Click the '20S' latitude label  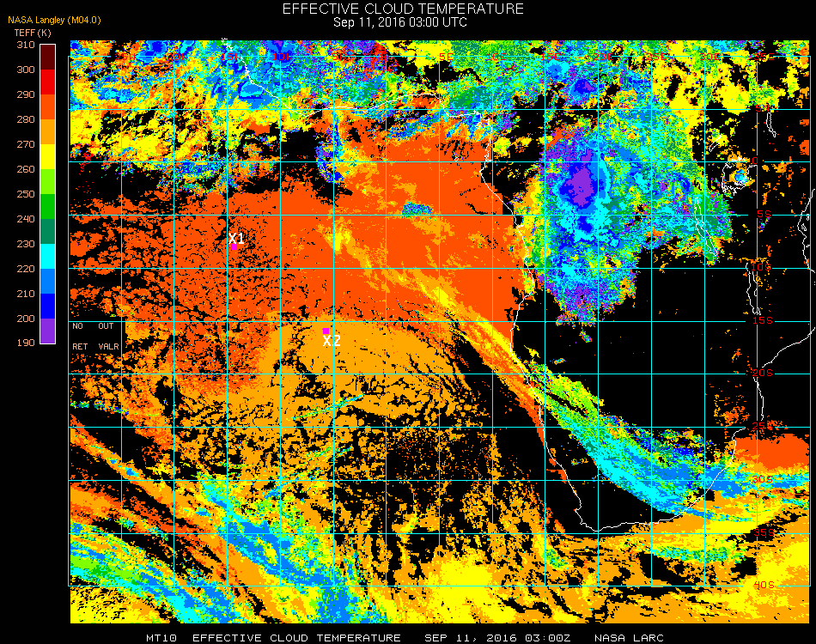click(x=763, y=374)
